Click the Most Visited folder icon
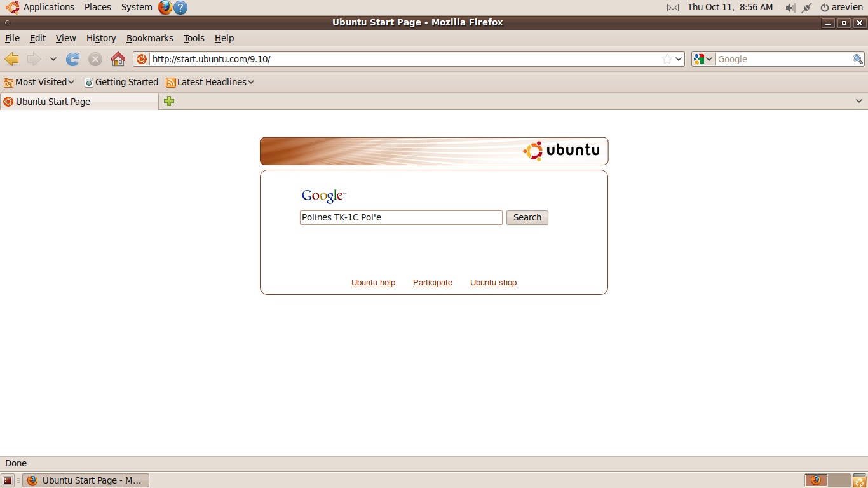This screenshot has height=488, width=868. (x=8, y=82)
